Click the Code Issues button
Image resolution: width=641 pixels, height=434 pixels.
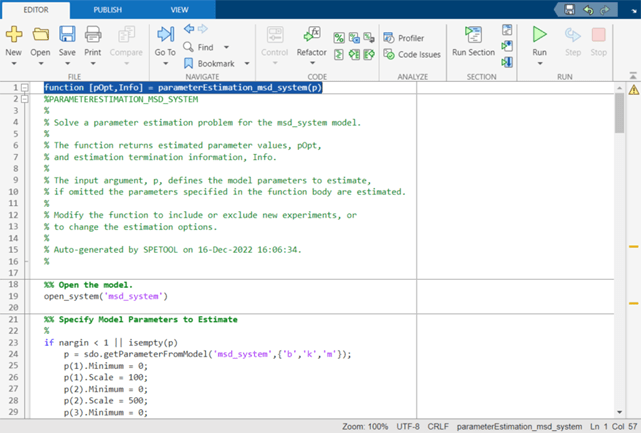click(x=413, y=54)
